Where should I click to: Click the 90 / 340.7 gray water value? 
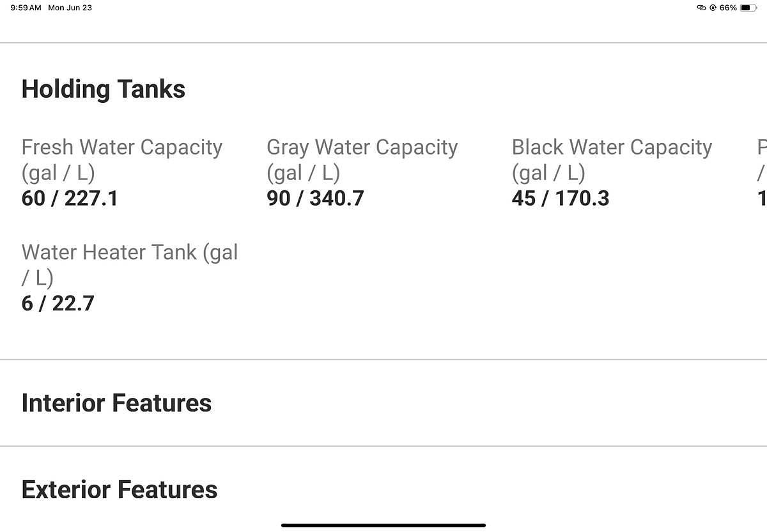coord(315,199)
